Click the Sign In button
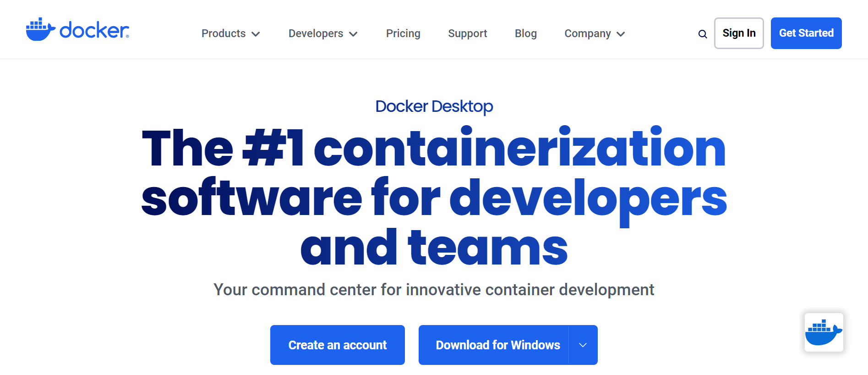Screen dimensions: 868x375 click(739, 33)
